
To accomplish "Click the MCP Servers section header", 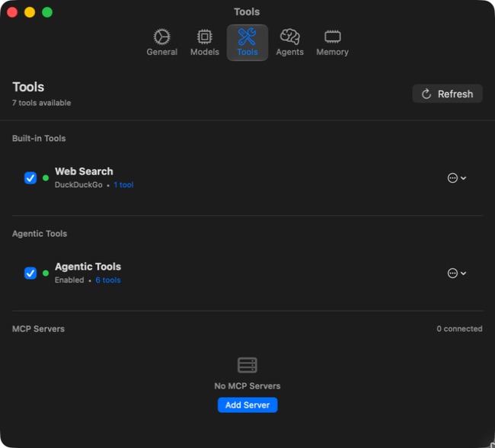I will click(38, 329).
